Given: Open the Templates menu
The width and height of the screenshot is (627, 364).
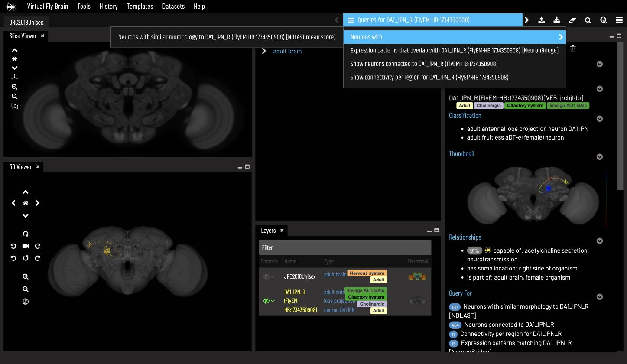Looking at the screenshot, I should click(x=140, y=6).
